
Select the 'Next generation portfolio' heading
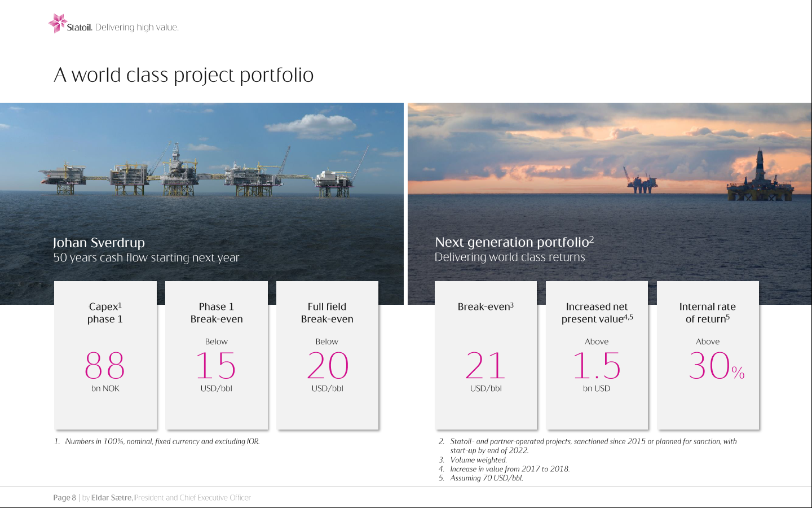tap(514, 242)
